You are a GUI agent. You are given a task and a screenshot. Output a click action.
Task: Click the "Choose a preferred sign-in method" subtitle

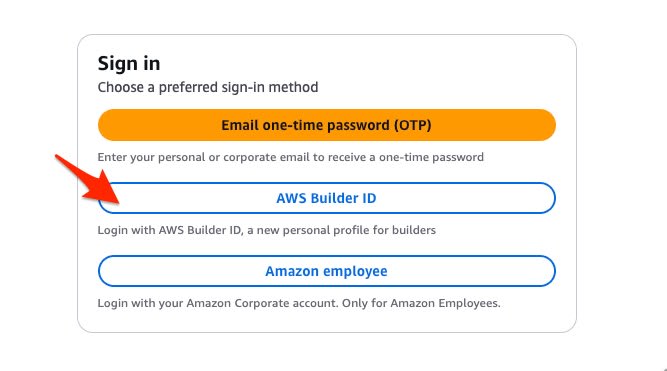click(x=208, y=87)
